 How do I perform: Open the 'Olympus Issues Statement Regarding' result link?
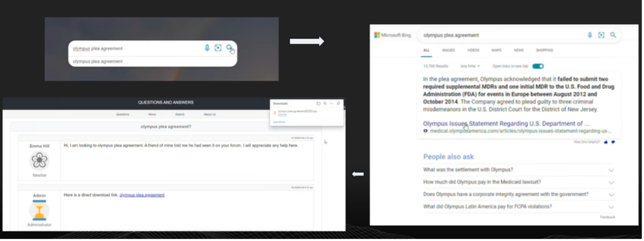tap(506, 123)
